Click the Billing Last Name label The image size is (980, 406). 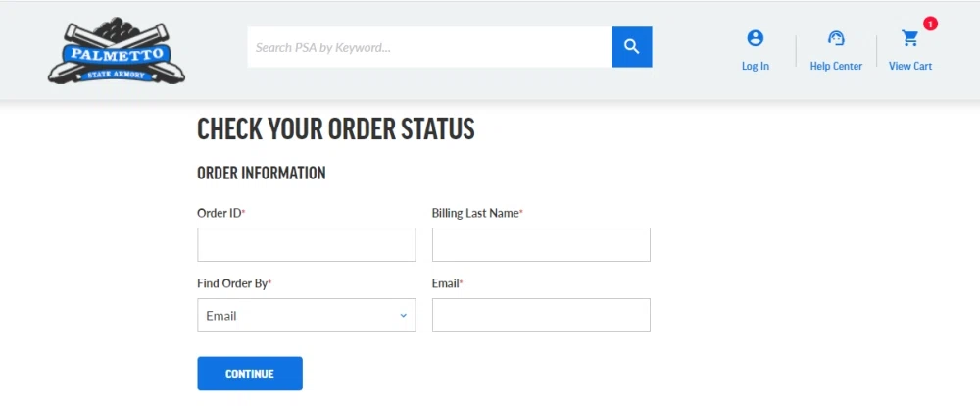477,214
